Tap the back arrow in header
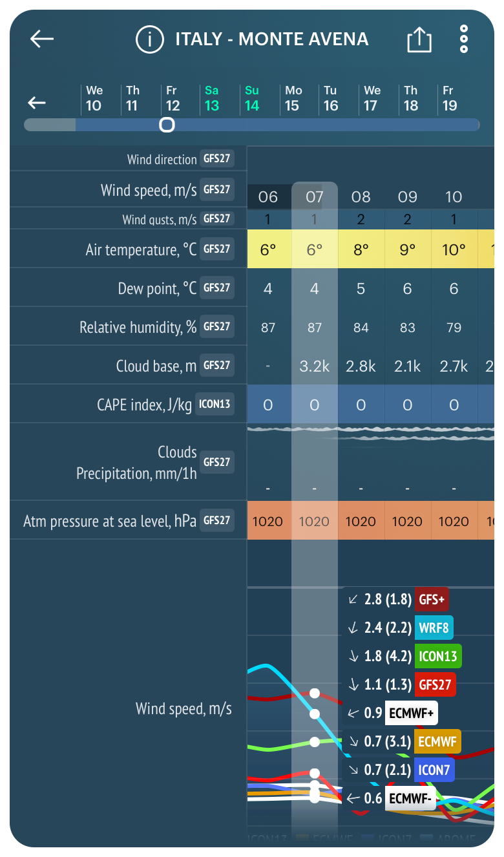Viewport: 504px width, 857px height. point(42,39)
